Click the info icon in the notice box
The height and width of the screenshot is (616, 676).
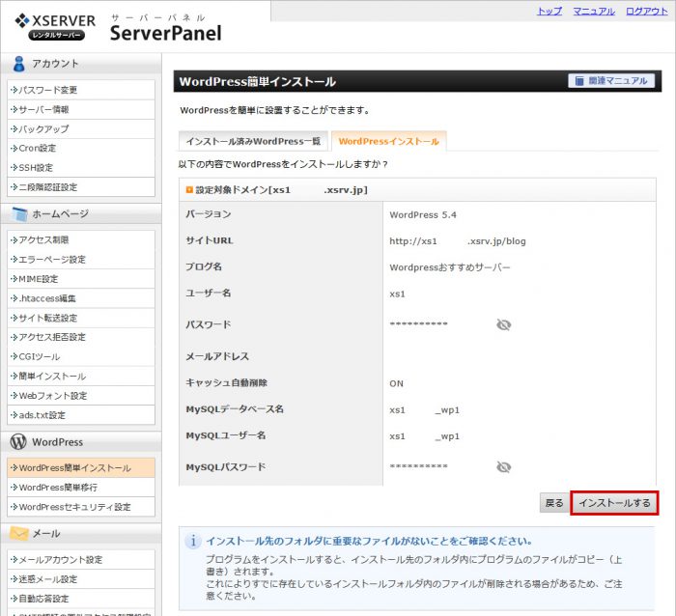click(193, 541)
